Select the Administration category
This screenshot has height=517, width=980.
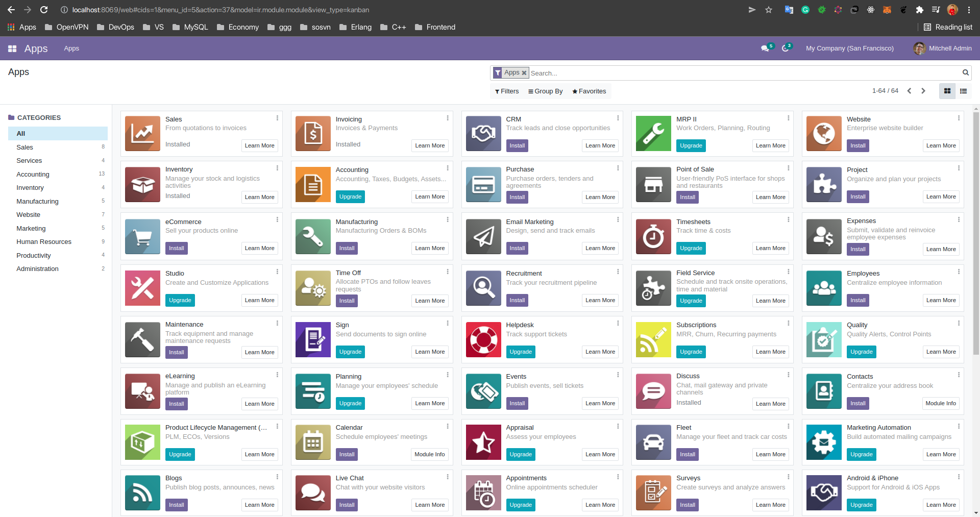point(58,269)
